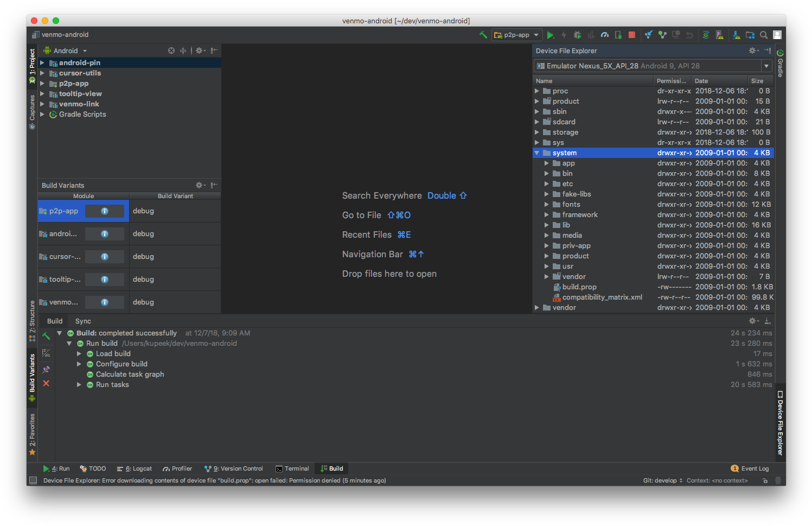
Task: Select the Build tab in build panel header
Action: click(x=54, y=321)
